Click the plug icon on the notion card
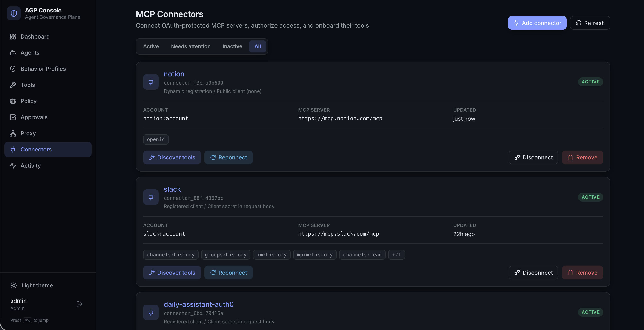 pos(151,82)
